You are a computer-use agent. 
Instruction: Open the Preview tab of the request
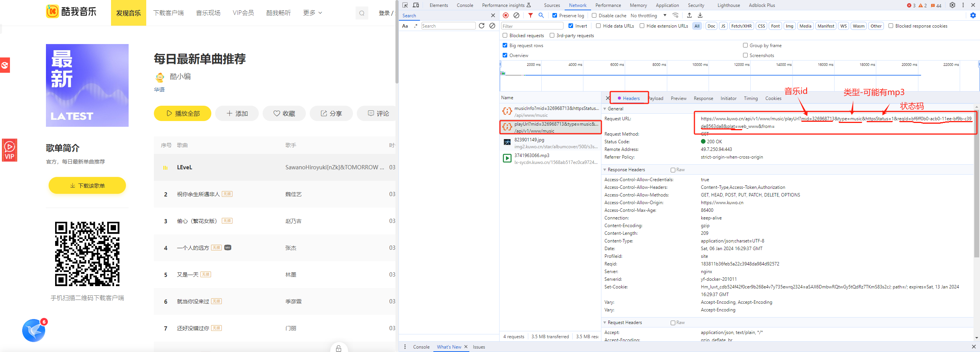click(678, 98)
